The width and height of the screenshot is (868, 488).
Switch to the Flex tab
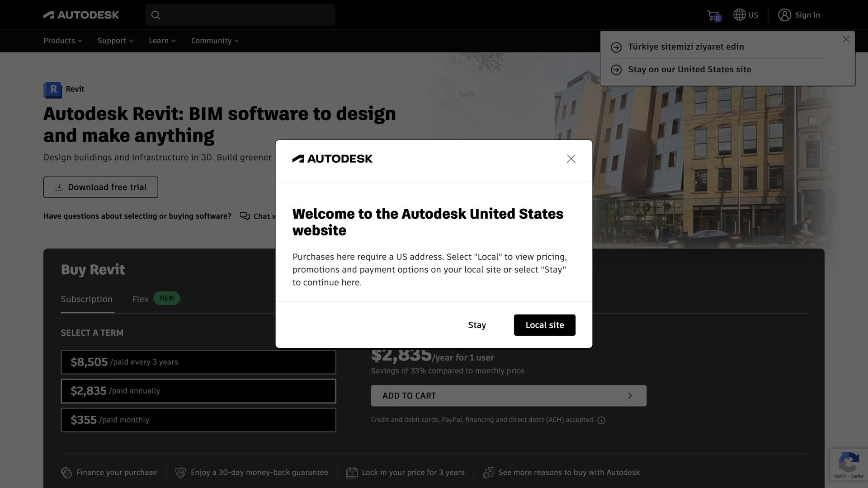(x=140, y=299)
